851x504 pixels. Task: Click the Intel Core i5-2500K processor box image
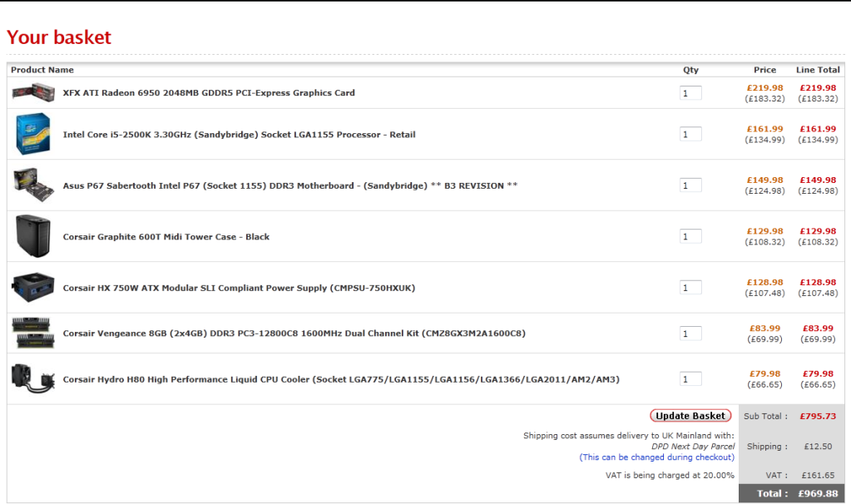[33, 134]
